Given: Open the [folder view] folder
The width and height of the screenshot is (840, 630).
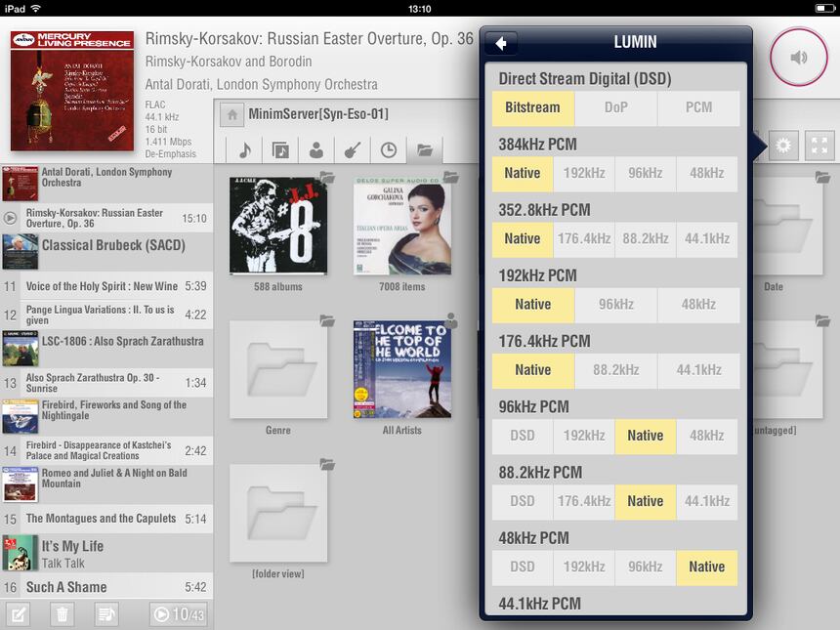Looking at the screenshot, I should click(x=278, y=513).
